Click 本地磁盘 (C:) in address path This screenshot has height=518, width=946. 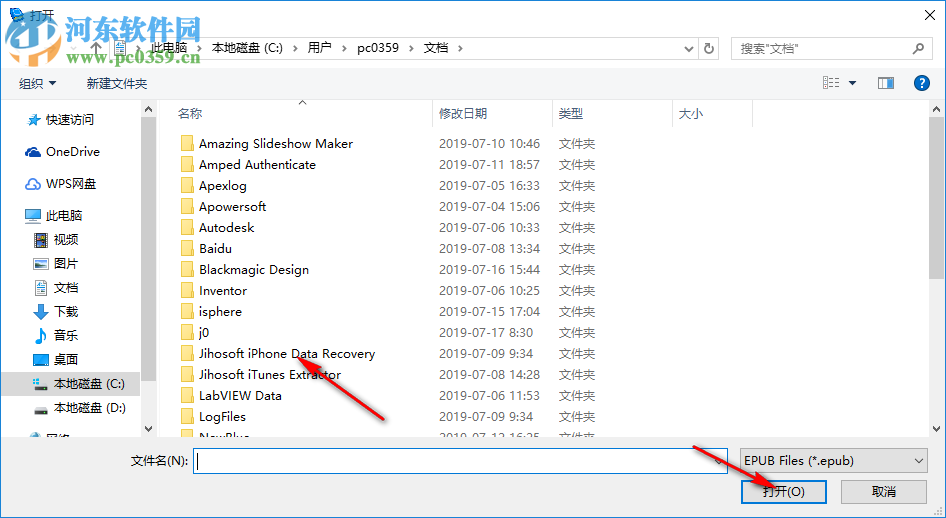pos(247,48)
